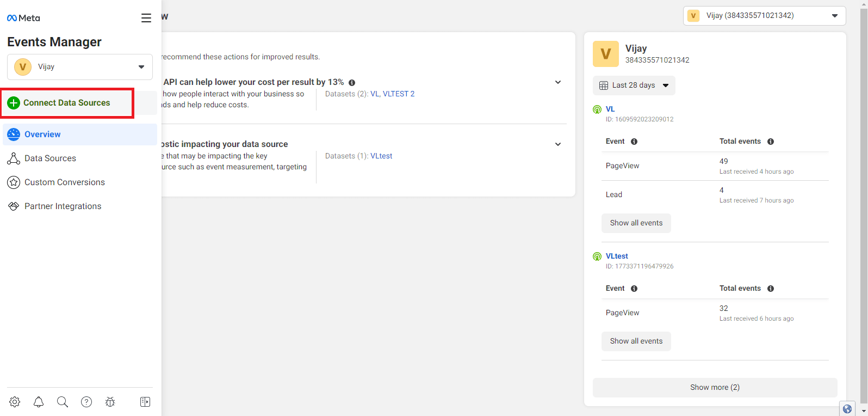This screenshot has width=868, height=416.
Task: Toggle the sidebar panel collapse icon
Action: tap(145, 402)
